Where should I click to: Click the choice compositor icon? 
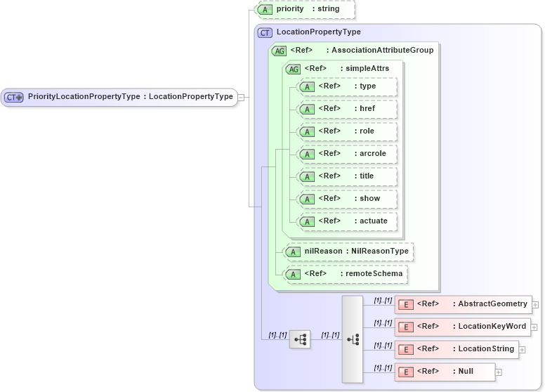pos(353,339)
